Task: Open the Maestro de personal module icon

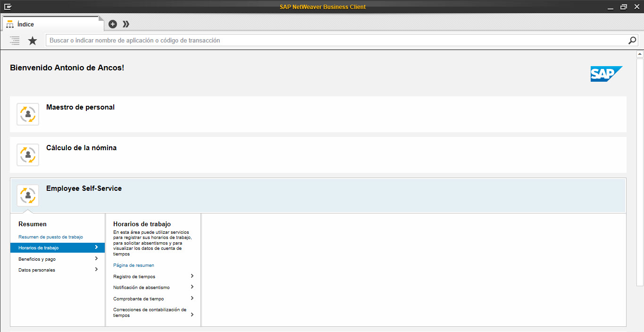Action: tap(27, 114)
